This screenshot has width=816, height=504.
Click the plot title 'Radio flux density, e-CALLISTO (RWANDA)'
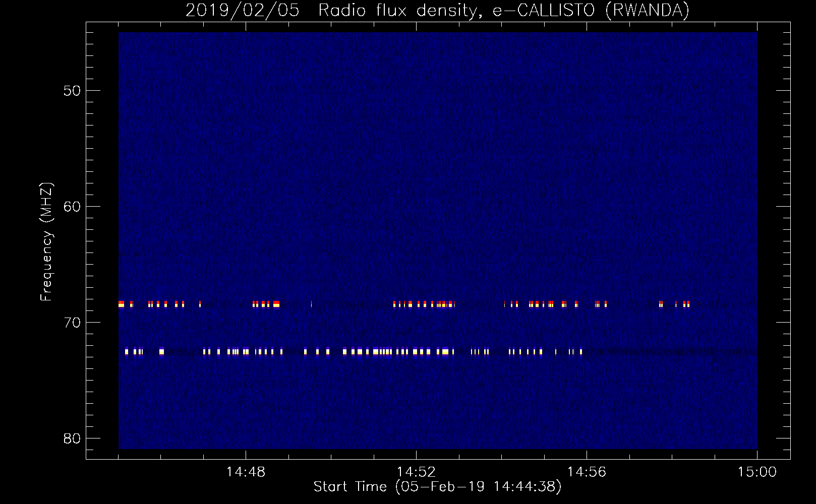tap(504, 11)
